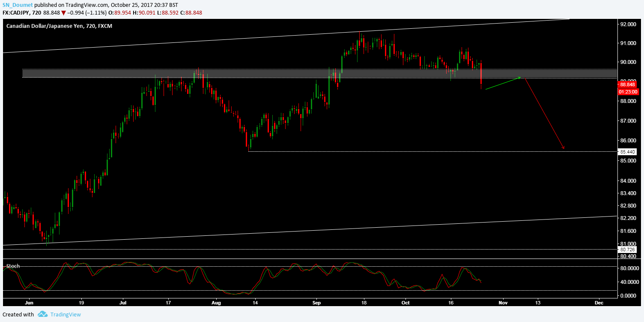
Task: Click the close value C:88.848 in header
Action: 191,12
